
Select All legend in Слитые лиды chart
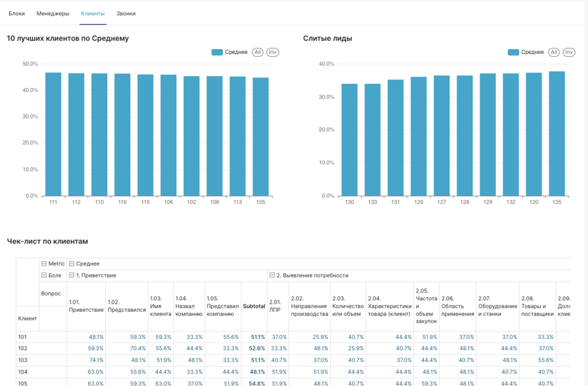pyautogui.click(x=553, y=53)
